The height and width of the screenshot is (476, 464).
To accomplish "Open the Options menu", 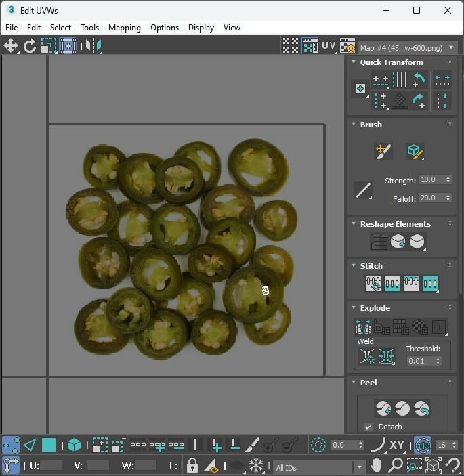I will tap(165, 28).
